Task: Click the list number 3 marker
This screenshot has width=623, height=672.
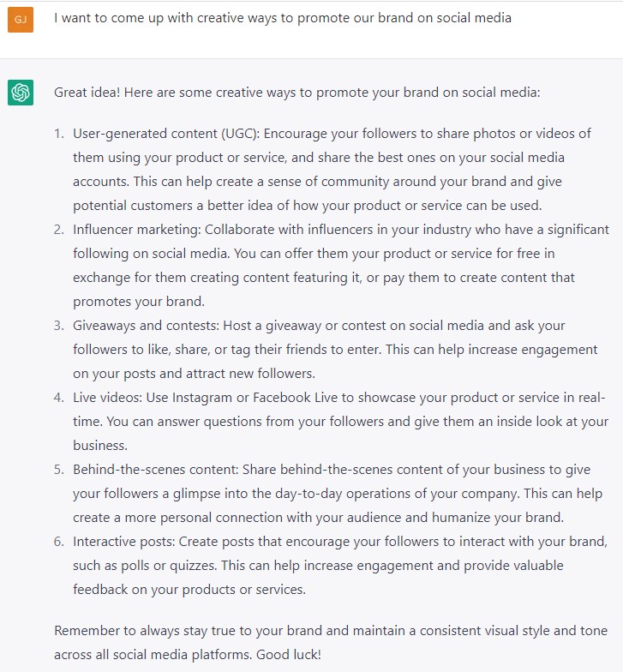Action: [58, 326]
